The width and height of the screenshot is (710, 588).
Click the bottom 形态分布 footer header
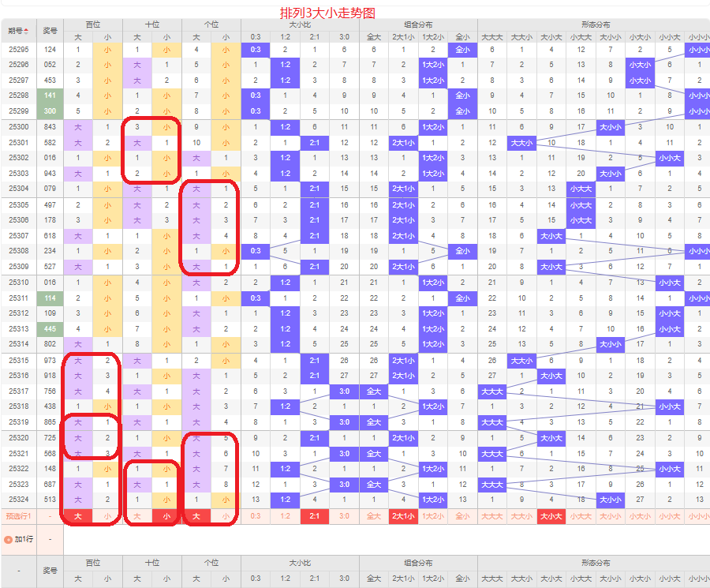click(596, 563)
